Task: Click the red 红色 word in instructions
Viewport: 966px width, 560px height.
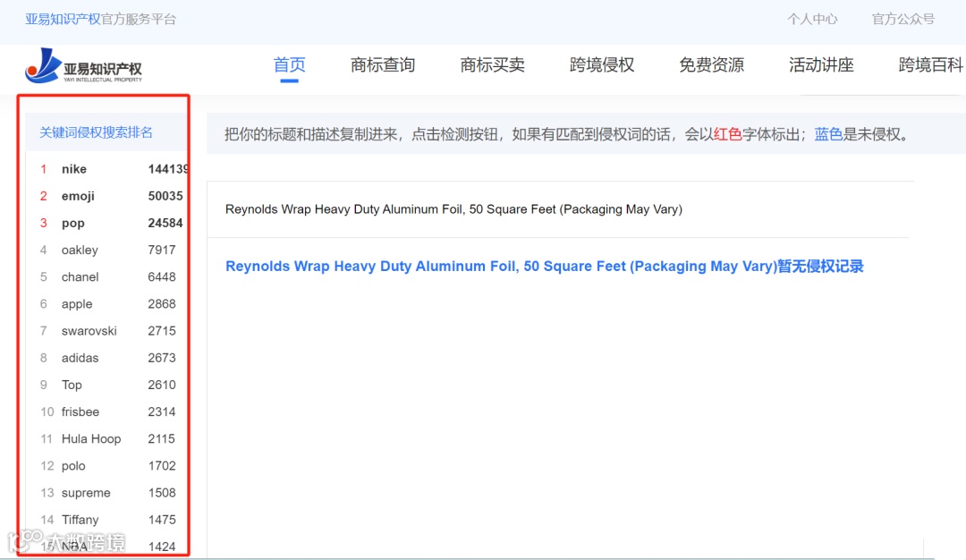Action: point(727,133)
